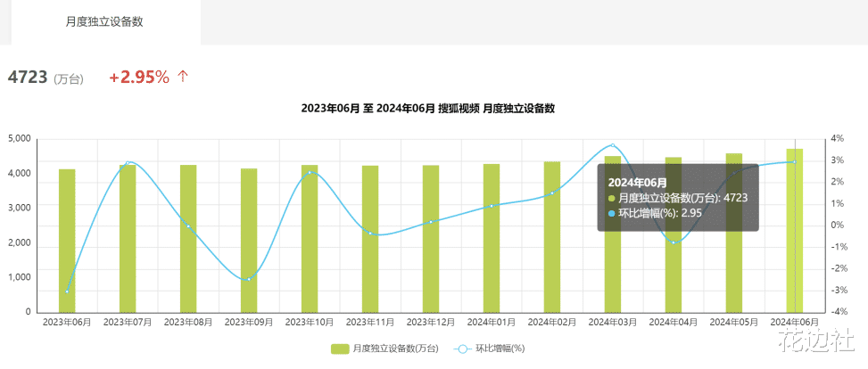Screen dimensions: 868x369
Task: Click tooltip line 月度独立设备数(万台): 4723
Action: tap(679, 198)
